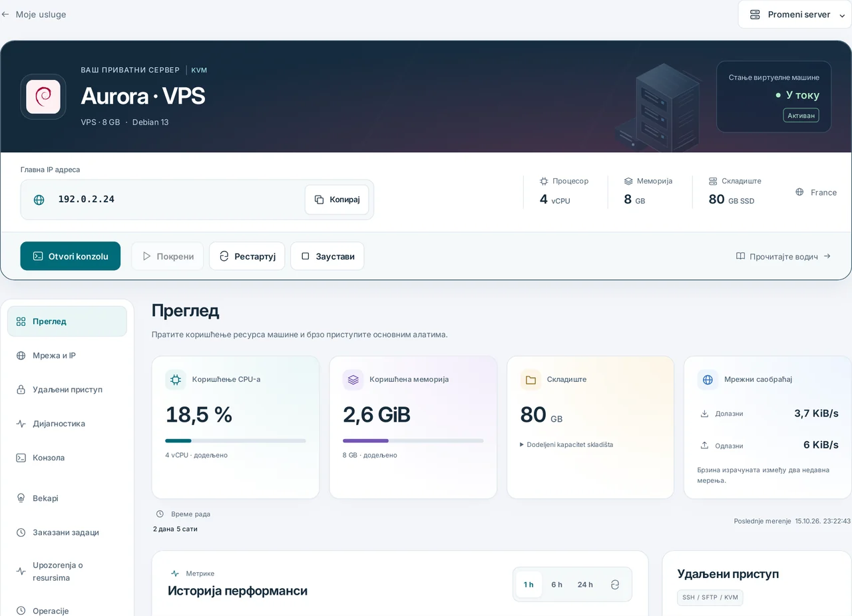Open Upozorenja o resursima in the sidebar
The image size is (852, 616).
point(67,571)
